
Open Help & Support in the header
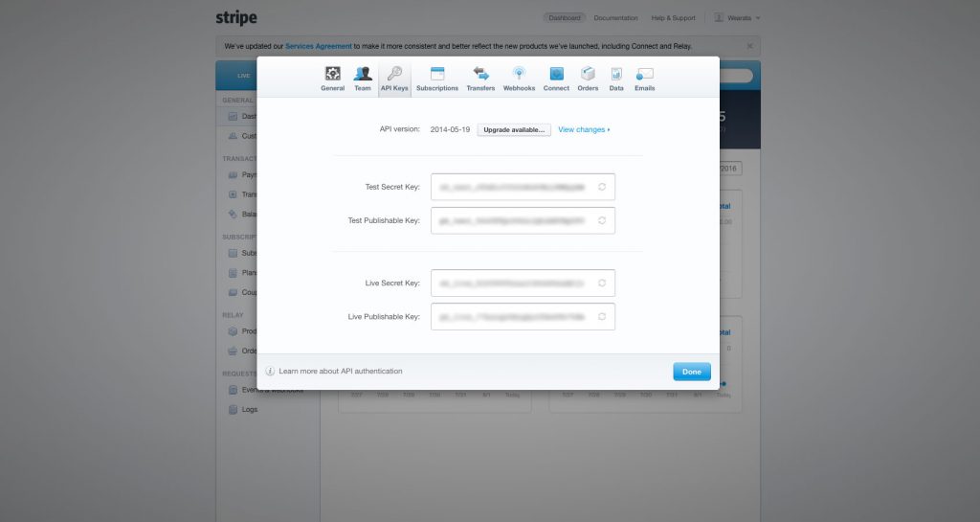point(673,18)
